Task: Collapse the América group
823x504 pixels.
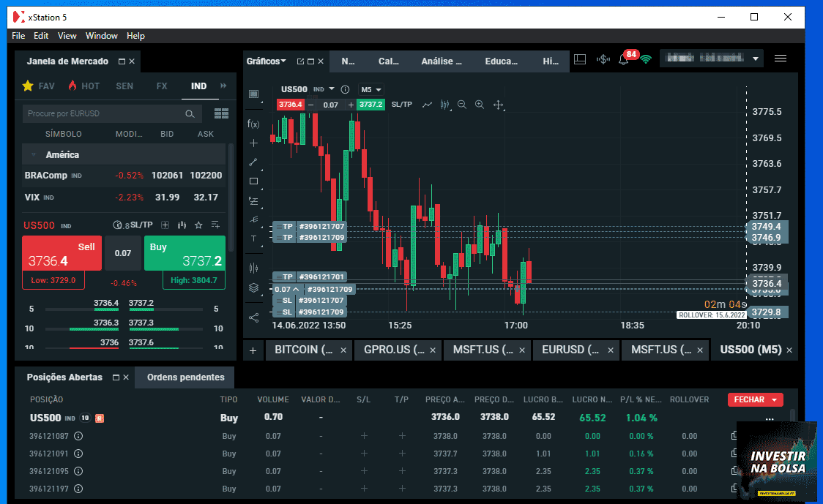Action: point(34,155)
